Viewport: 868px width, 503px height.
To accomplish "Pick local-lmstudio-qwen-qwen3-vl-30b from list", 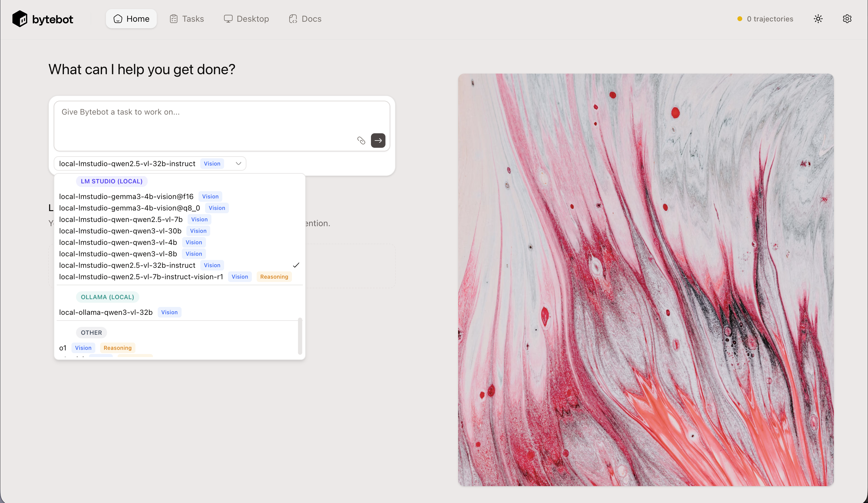I will coord(120,231).
